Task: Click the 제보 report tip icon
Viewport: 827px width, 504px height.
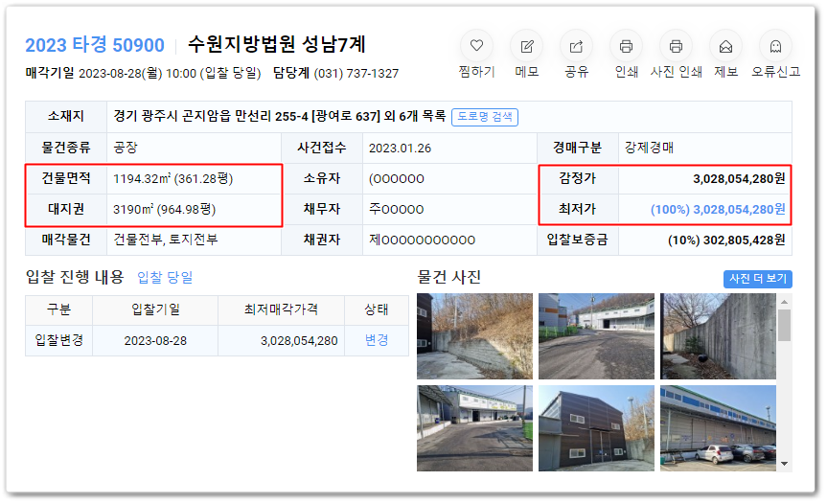Action: pos(725,46)
